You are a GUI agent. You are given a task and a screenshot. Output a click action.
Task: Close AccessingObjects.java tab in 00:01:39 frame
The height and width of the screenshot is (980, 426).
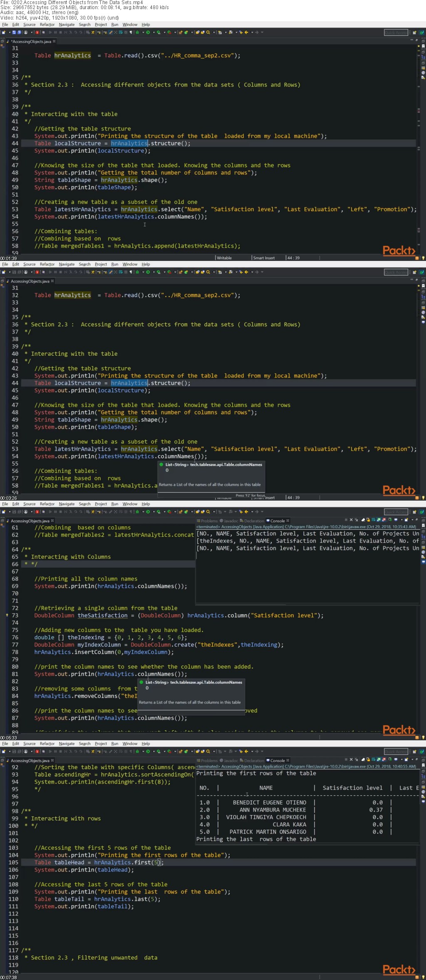(x=54, y=41)
